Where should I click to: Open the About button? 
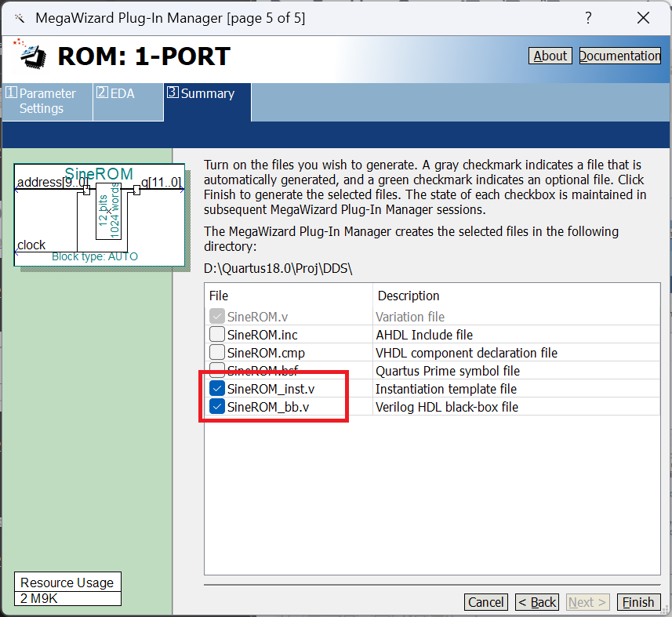coord(550,56)
